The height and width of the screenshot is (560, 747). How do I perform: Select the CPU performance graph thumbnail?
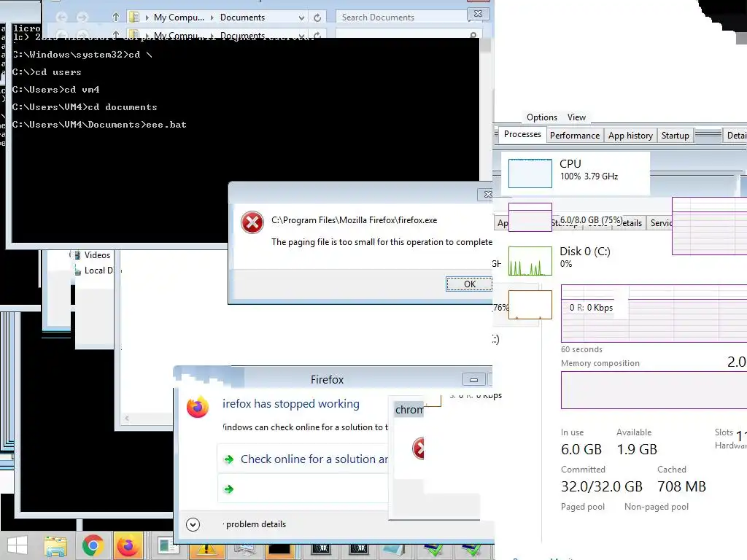point(530,174)
